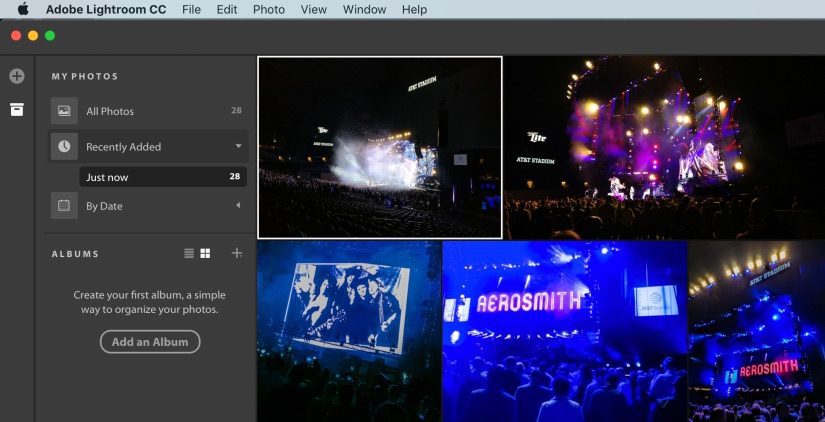Open the View menu

click(314, 9)
